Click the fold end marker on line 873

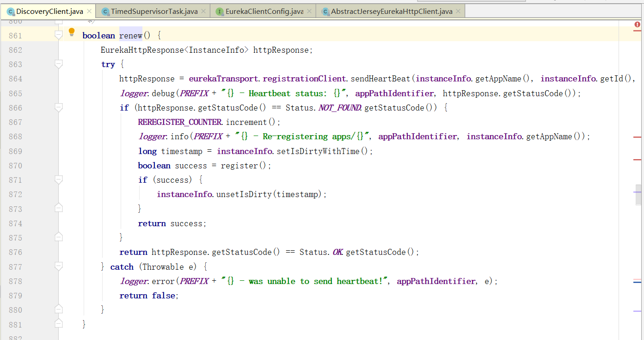coord(58,209)
